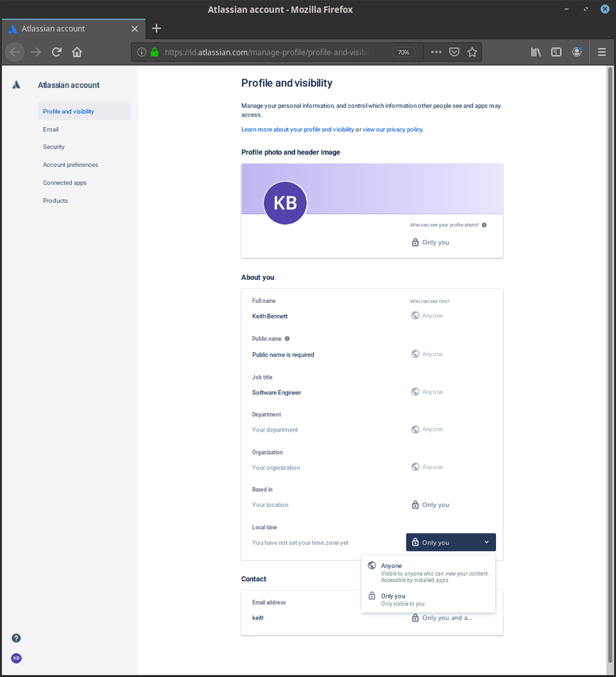The height and width of the screenshot is (677, 616).
Task: Open Account preferences in sidebar
Action: click(x=84, y=165)
